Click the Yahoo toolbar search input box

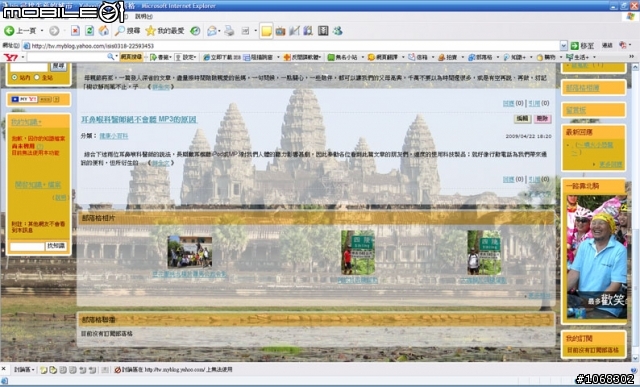pyautogui.click(x=67, y=57)
